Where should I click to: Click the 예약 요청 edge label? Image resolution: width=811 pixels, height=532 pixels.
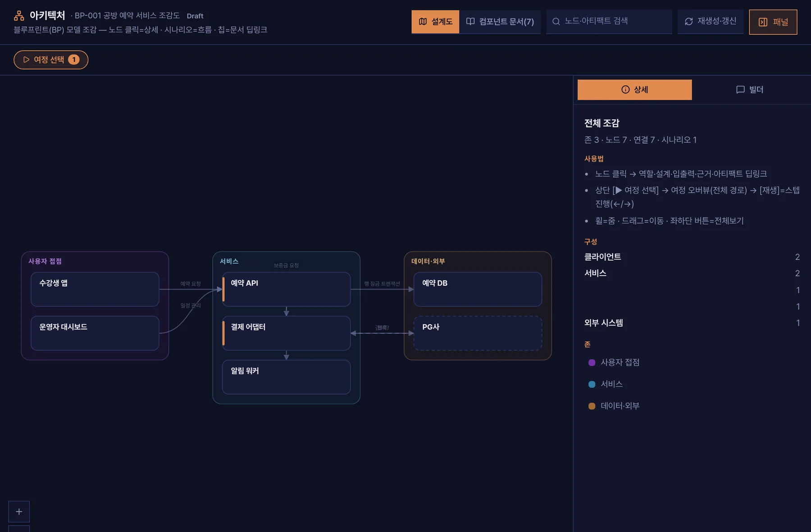point(191,284)
